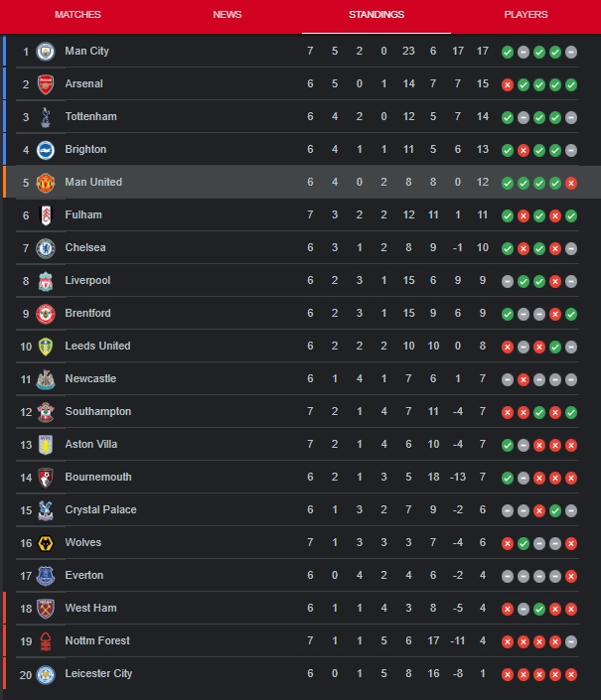Click the Brighton club crest
Viewport: 601px width, 700px height.
[x=46, y=150]
